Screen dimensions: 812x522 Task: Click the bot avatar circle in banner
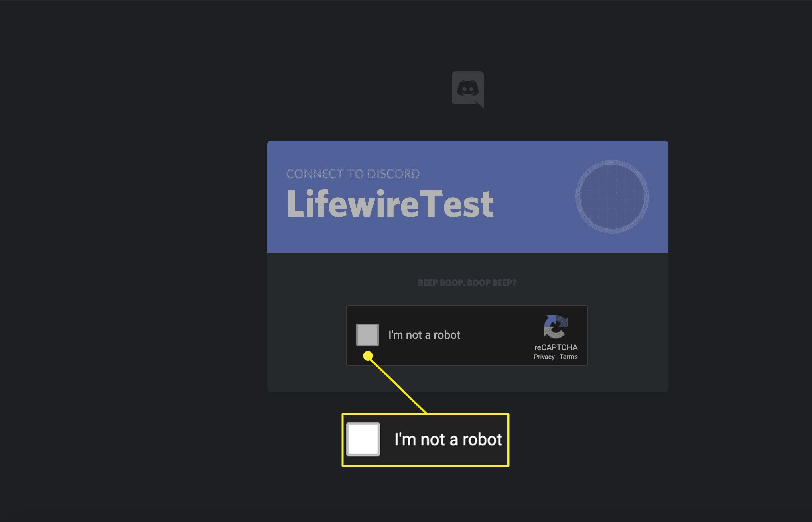coord(612,197)
